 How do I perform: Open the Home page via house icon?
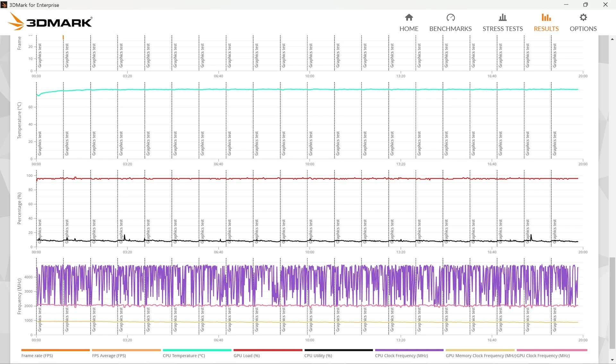pos(409,17)
